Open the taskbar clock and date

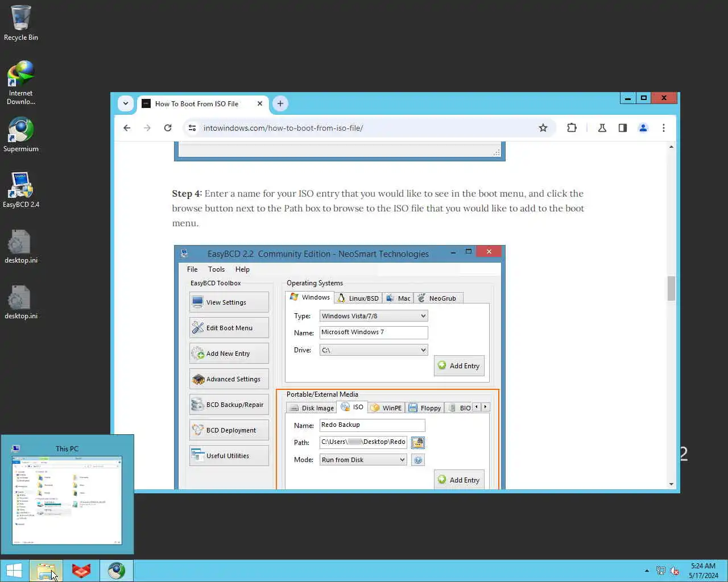703,571
